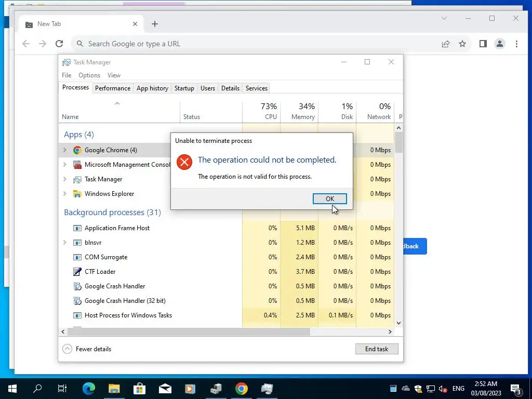The image size is (532, 399).
Task: Sort by the Memory column header
Action: (x=299, y=112)
